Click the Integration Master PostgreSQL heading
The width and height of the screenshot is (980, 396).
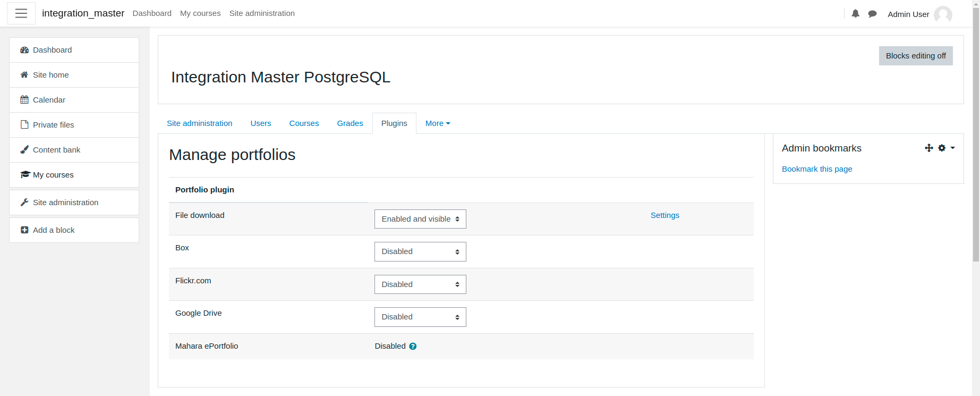pos(280,77)
